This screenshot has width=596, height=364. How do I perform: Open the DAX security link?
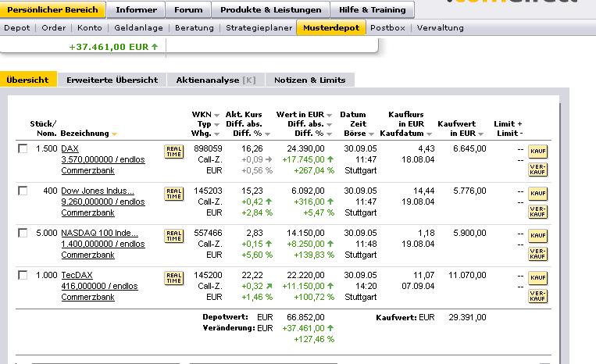pos(70,148)
